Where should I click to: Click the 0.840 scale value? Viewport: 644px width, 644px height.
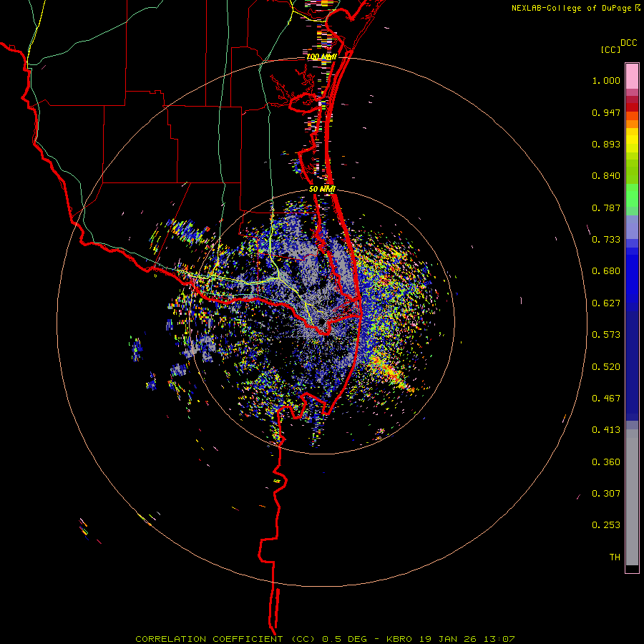pos(606,176)
